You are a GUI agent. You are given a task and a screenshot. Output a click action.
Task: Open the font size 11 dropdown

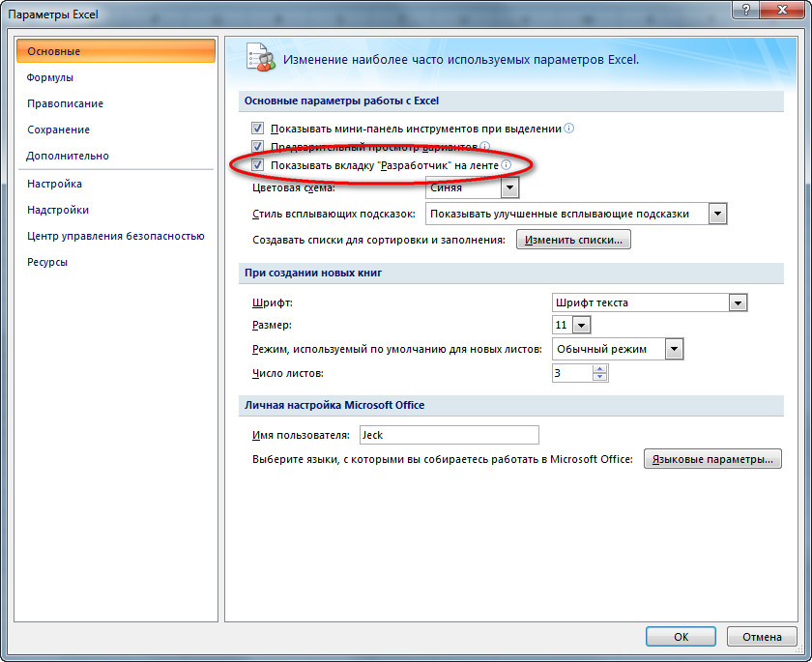580,326
